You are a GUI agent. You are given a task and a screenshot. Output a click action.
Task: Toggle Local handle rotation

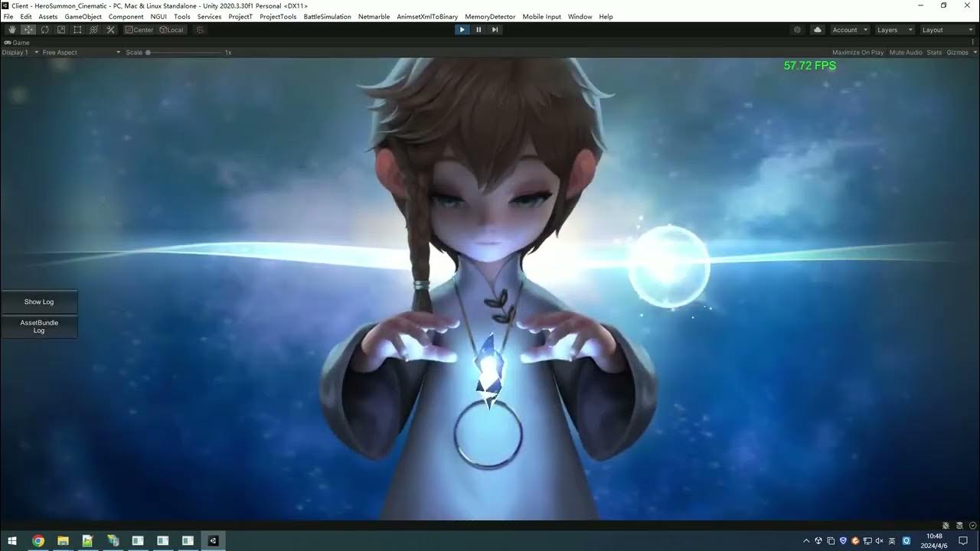pos(171,30)
